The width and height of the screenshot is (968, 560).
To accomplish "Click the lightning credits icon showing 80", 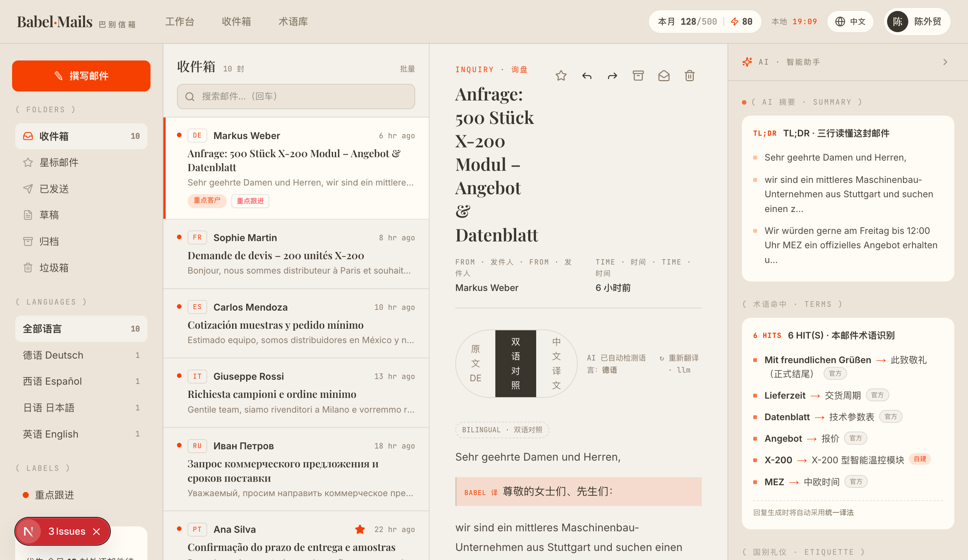I will [734, 22].
